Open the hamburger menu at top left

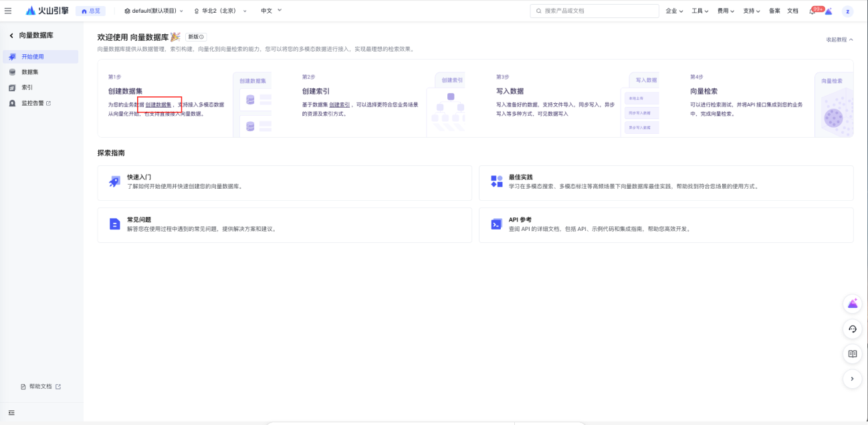[8, 11]
